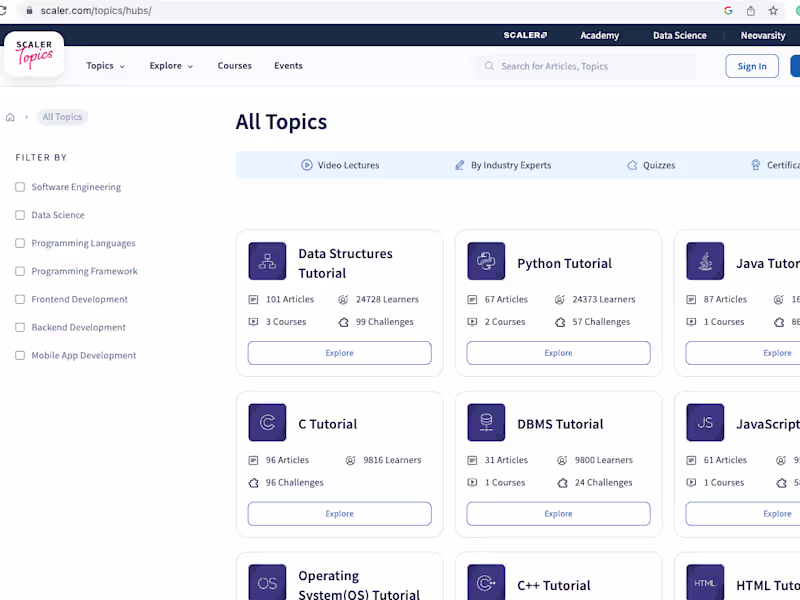The height and width of the screenshot is (600, 800).
Task: Explore the Data Structures Tutorial
Action: click(x=340, y=353)
